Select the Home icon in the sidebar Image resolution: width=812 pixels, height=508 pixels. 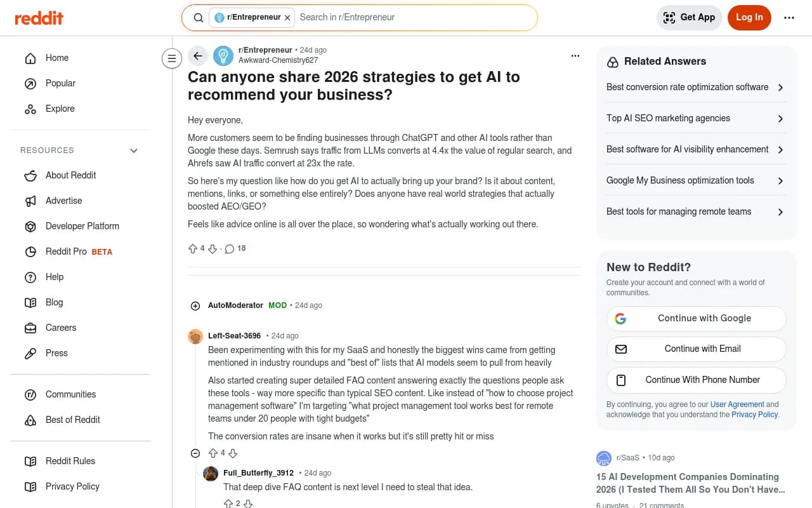pos(30,58)
